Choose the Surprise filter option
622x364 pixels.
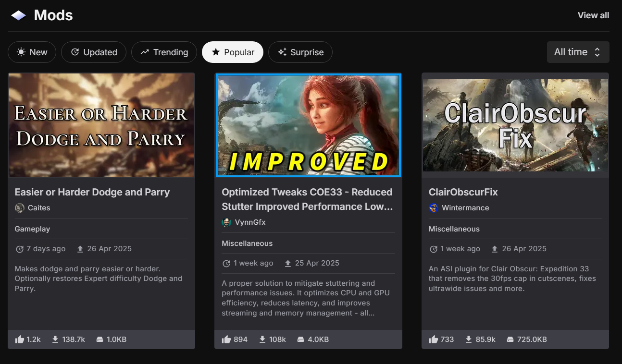click(300, 52)
